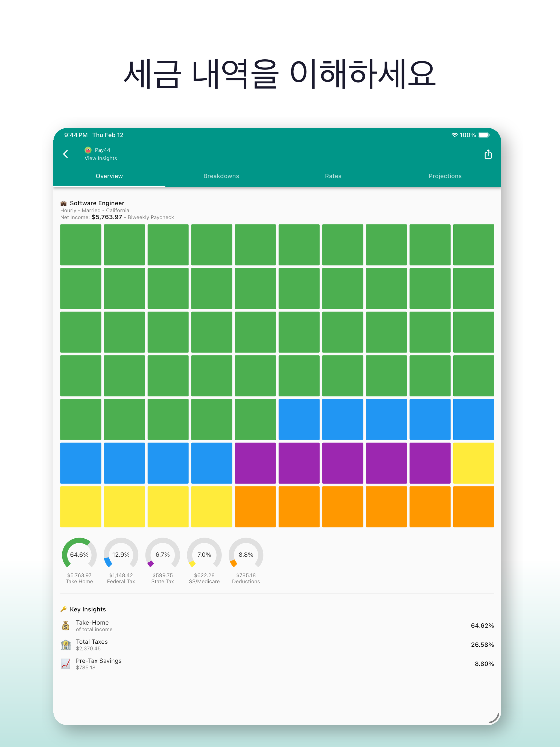Tap the chart icon for Pre-Tax Savings

click(66, 664)
